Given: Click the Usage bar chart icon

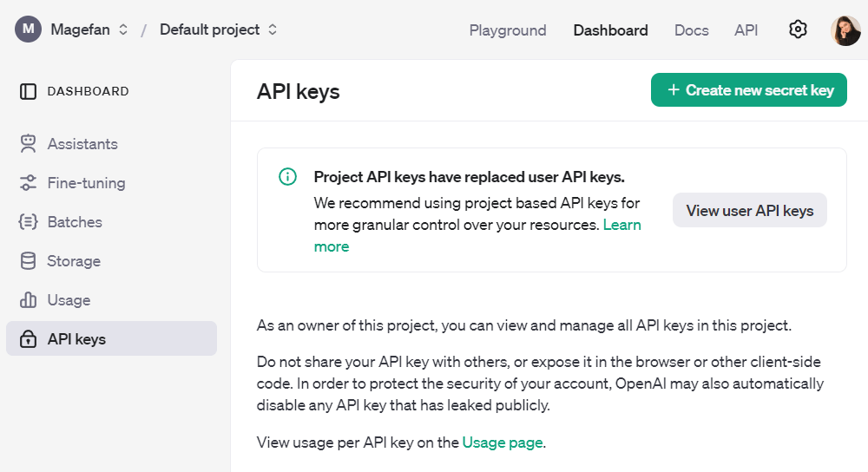Looking at the screenshot, I should (28, 300).
